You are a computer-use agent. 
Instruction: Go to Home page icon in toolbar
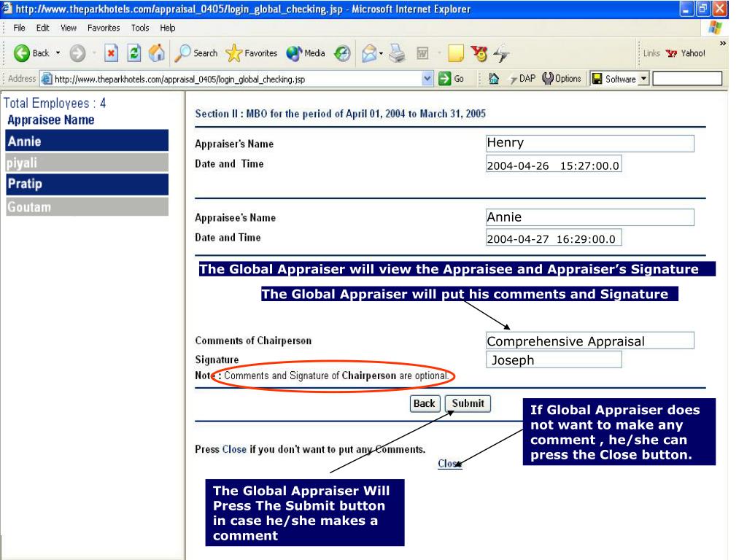click(157, 52)
